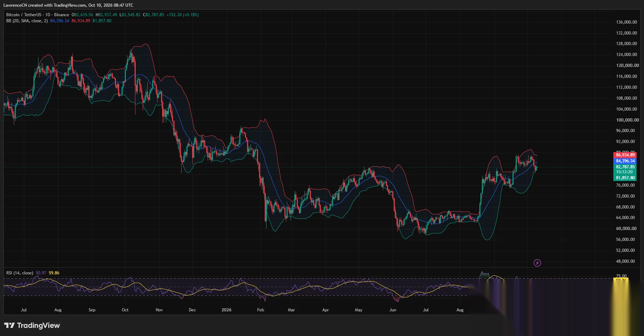Click the 92,000.00 price axis label
The width and height of the screenshot is (644, 336).
tap(625, 142)
